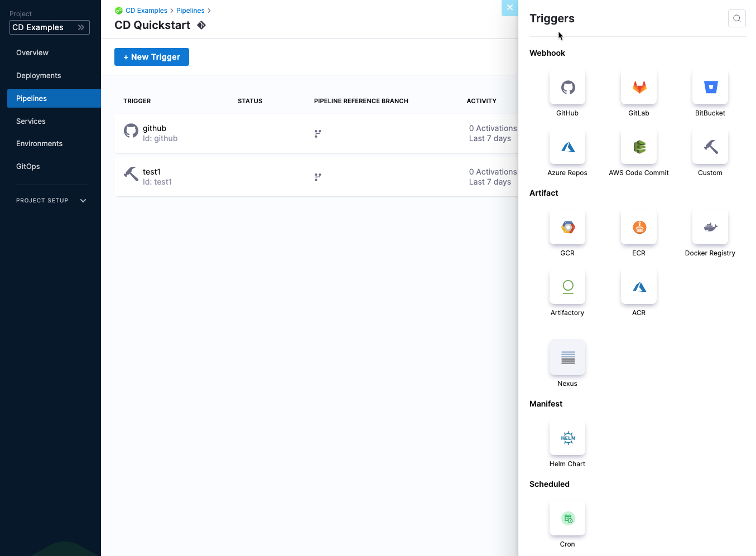756x556 pixels.
Task: Open the search in Triggers panel
Action: [736, 18]
